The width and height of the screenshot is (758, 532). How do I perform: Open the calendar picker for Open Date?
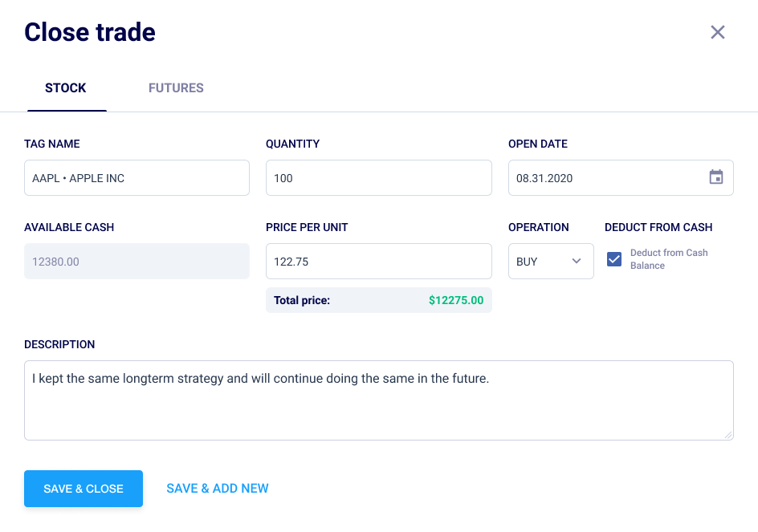[716, 177]
